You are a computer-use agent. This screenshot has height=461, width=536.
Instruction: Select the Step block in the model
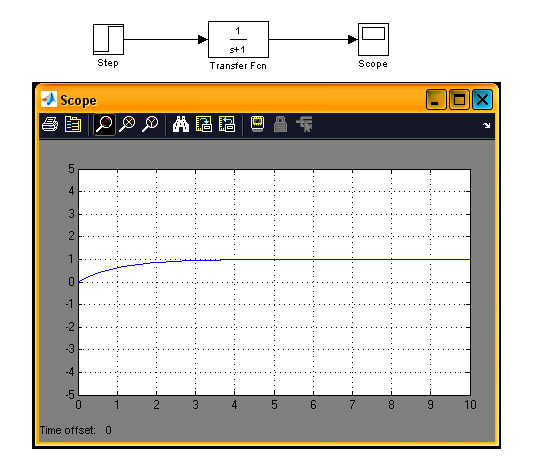[x=108, y=39]
